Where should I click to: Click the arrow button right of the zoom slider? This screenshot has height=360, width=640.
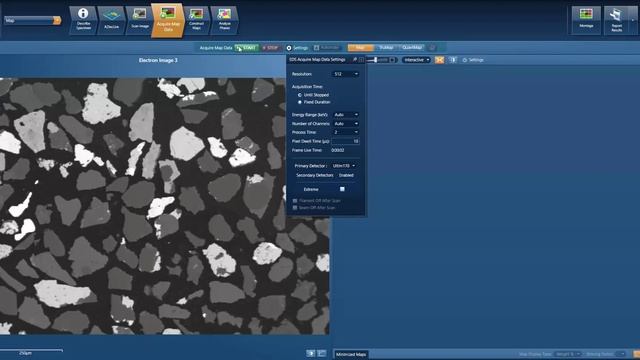point(392,60)
